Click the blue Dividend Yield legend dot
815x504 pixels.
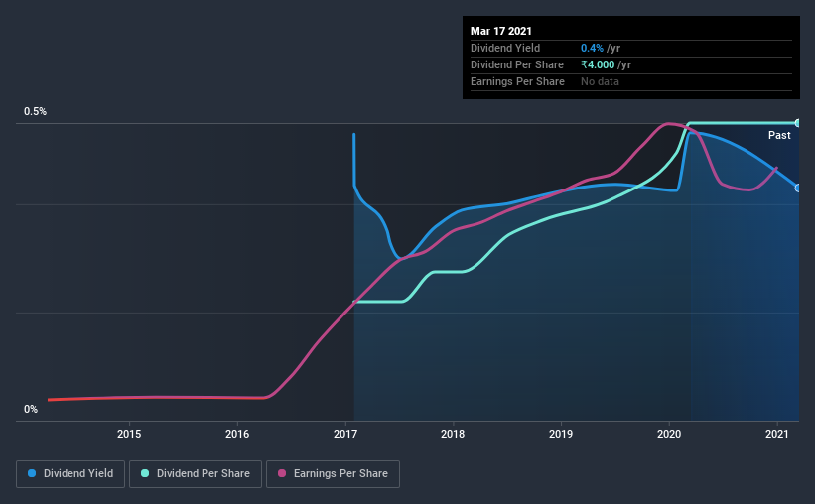32,473
